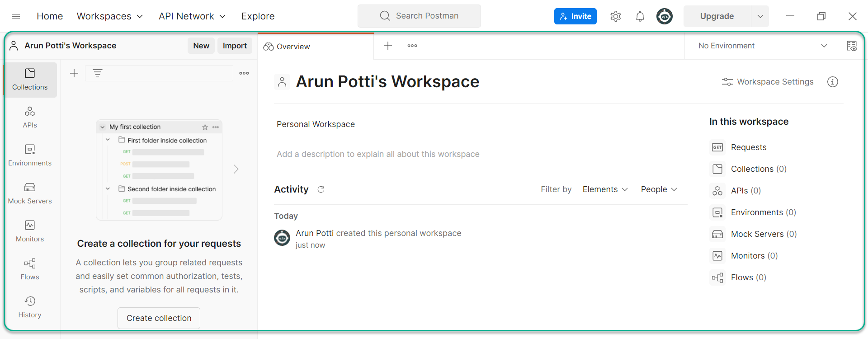Select the Overview tab
This screenshot has width=868, height=339.
pyautogui.click(x=316, y=47)
